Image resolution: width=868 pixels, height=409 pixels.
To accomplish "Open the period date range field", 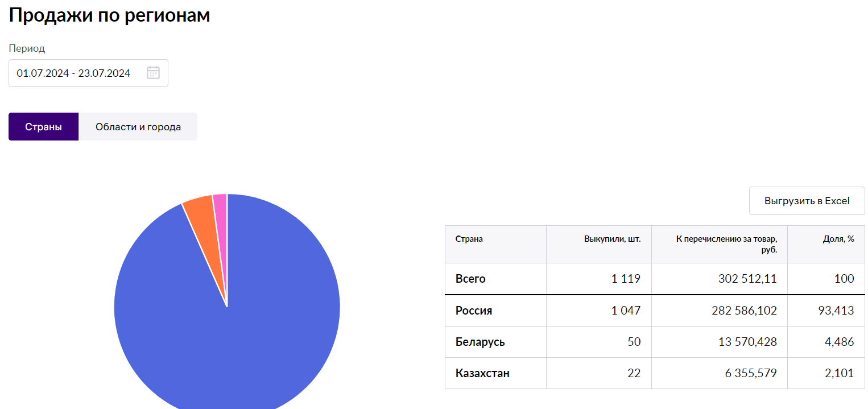I will coord(74,73).
